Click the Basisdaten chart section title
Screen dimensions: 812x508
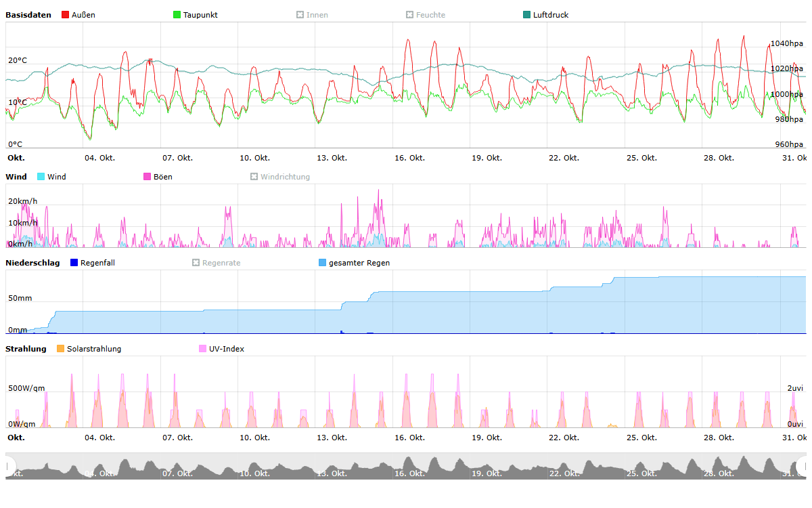pyautogui.click(x=28, y=15)
